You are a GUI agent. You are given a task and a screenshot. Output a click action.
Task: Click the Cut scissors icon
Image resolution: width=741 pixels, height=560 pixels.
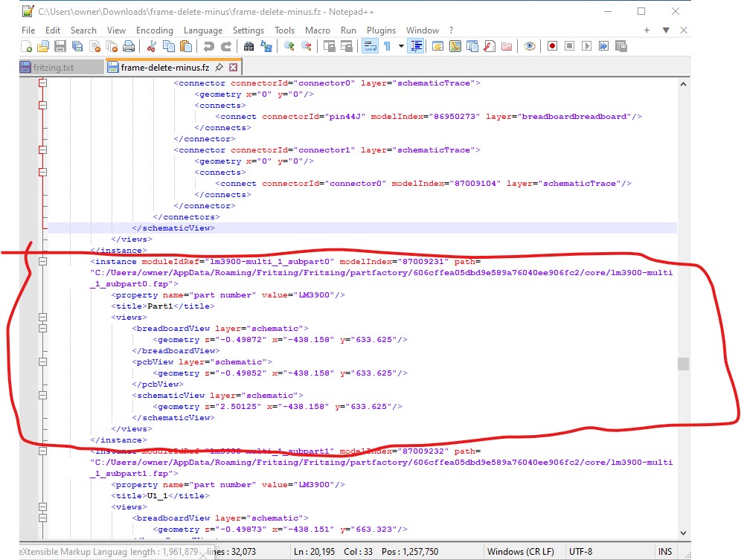coord(152,46)
